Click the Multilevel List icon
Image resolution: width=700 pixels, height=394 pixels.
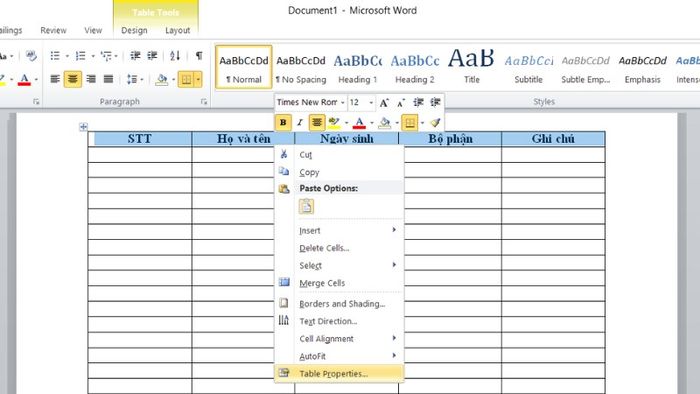106,56
